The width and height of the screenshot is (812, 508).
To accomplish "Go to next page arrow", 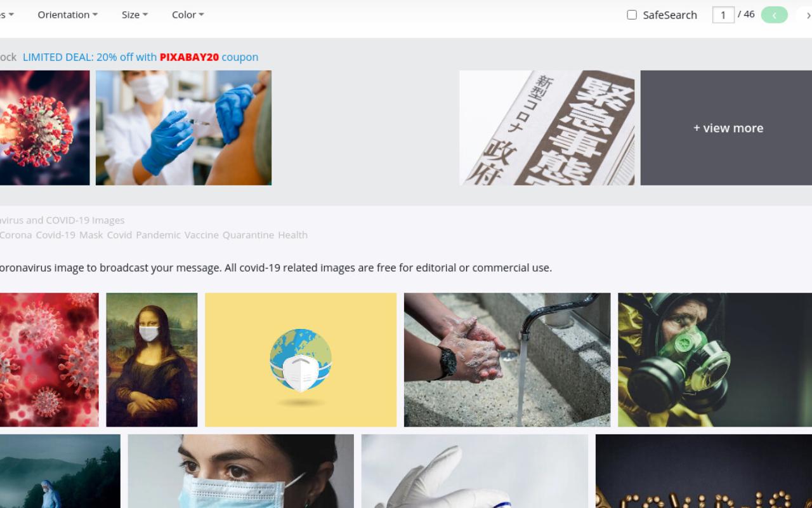I will [806, 15].
